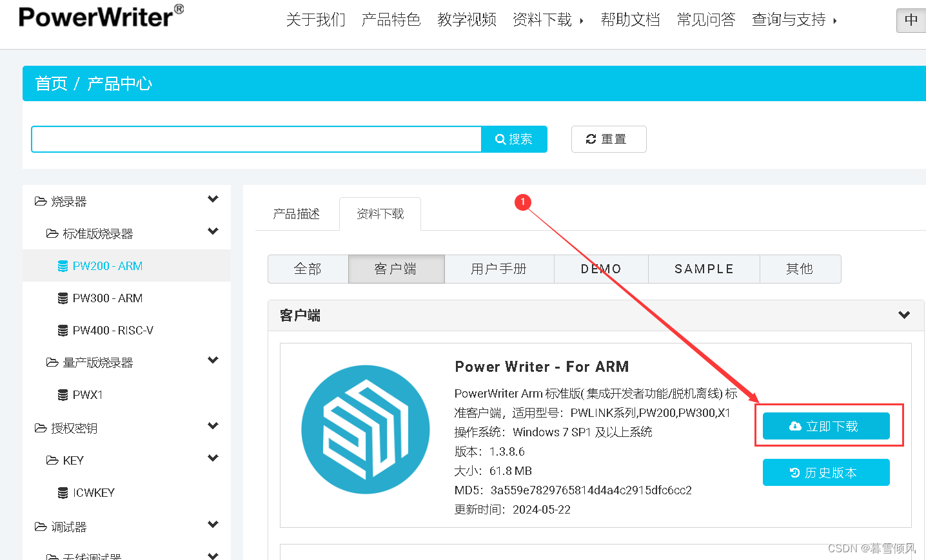926x560 pixels.
Task: Click the folder icon beside 授权密钥
Action: click(41, 428)
